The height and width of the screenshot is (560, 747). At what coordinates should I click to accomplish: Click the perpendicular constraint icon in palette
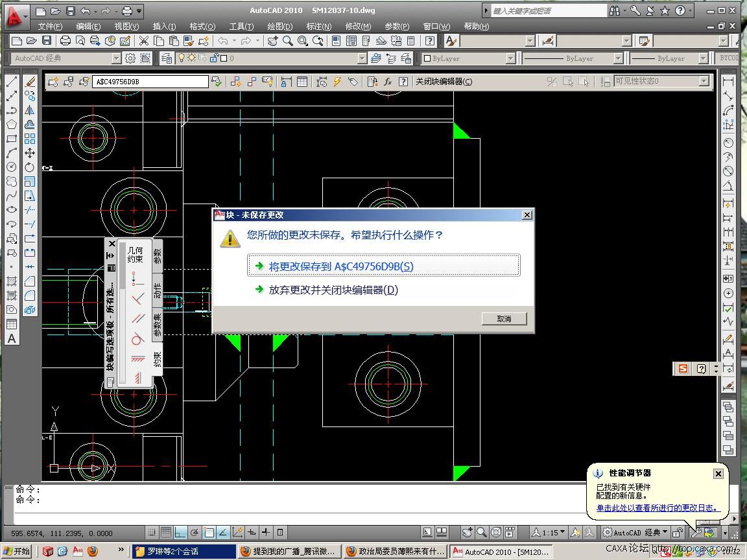(x=137, y=298)
